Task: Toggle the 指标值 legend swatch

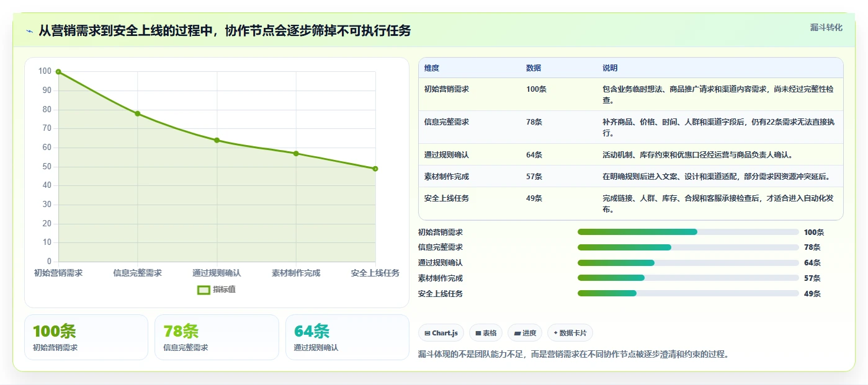Action: click(x=204, y=290)
